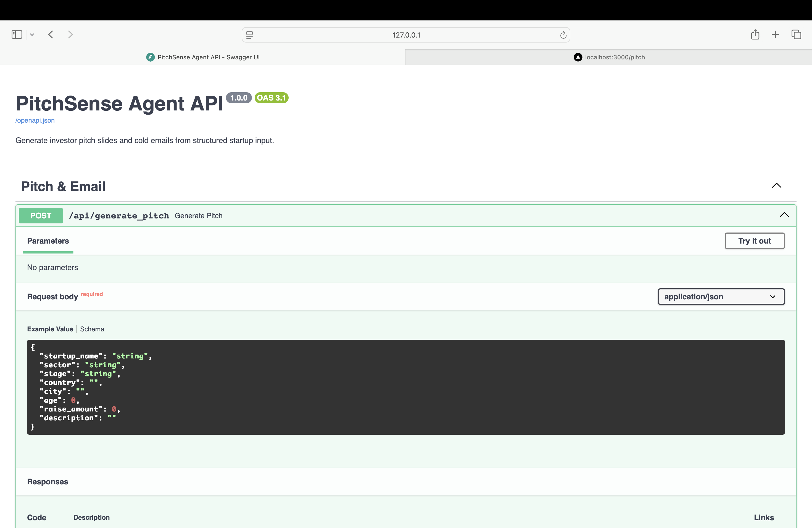812x528 pixels.
Task: Select the Example Value tab
Action: pos(50,329)
